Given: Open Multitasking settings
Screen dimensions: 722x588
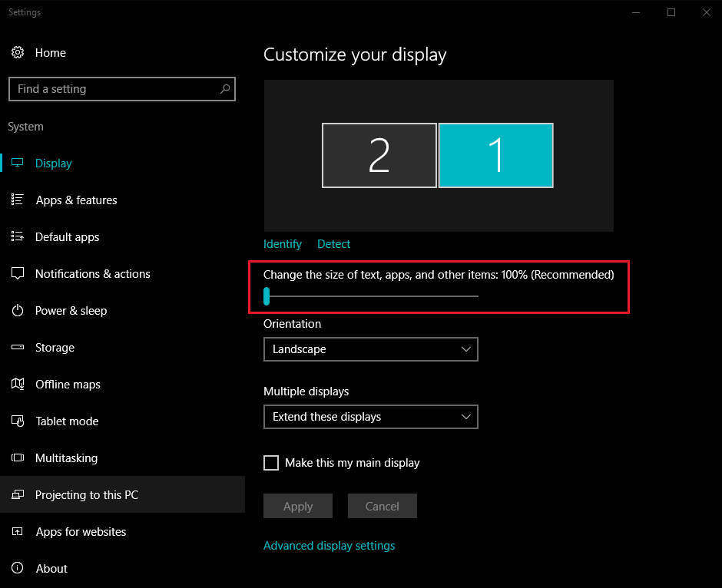Looking at the screenshot, I should 122,458.
